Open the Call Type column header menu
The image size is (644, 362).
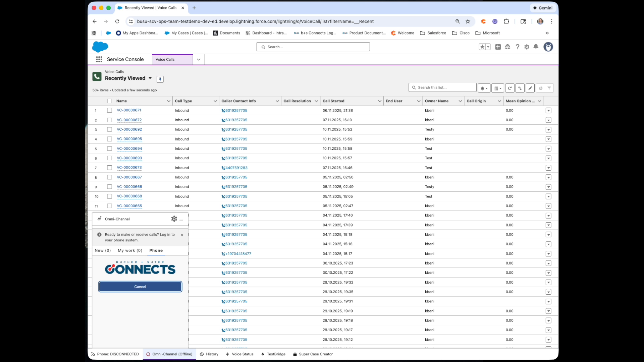pos(215,101)
